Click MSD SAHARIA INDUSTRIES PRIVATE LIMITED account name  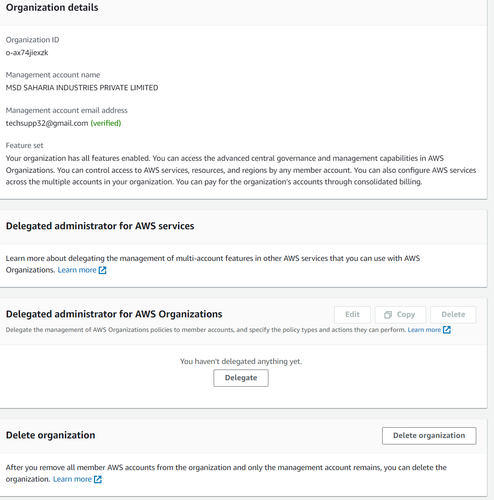82,88
